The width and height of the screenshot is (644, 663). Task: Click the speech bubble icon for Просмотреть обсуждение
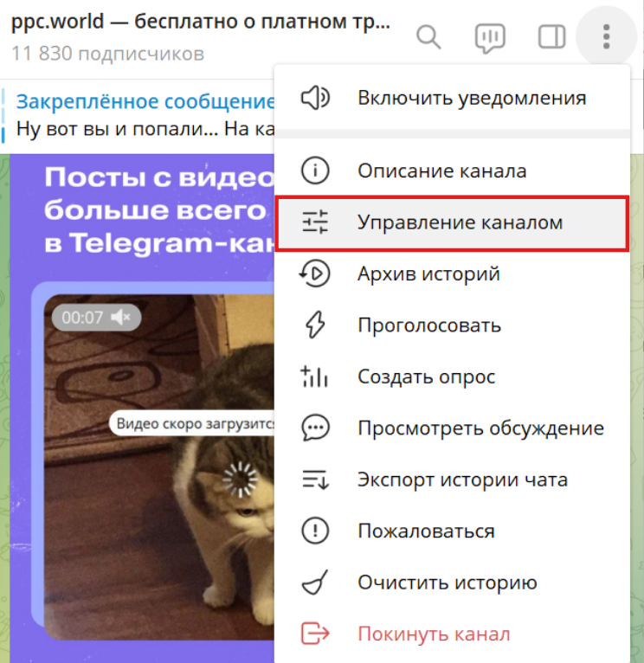[x=315, y=428]
